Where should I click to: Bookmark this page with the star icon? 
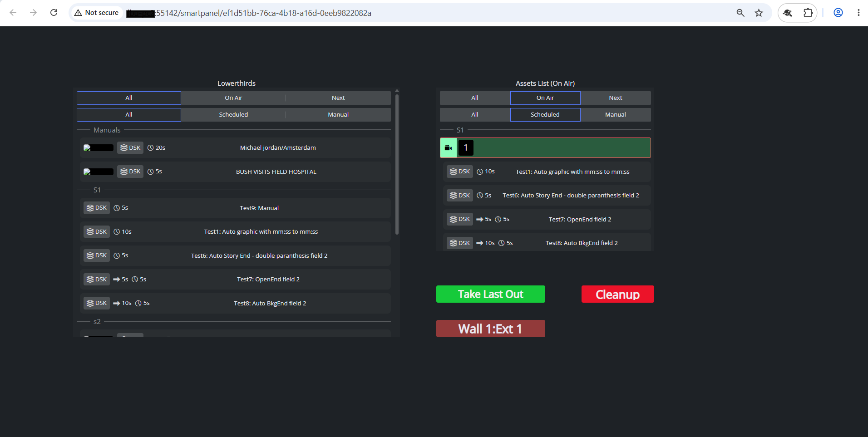pyautogui.click(x=759, y=13)
